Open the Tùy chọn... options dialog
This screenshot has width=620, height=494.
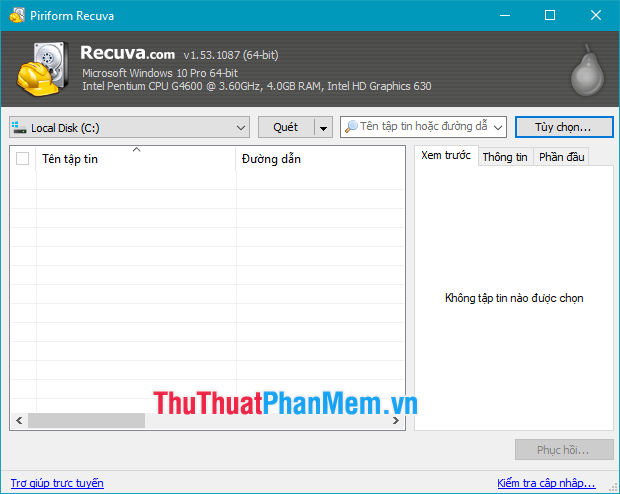pos(564,127)
